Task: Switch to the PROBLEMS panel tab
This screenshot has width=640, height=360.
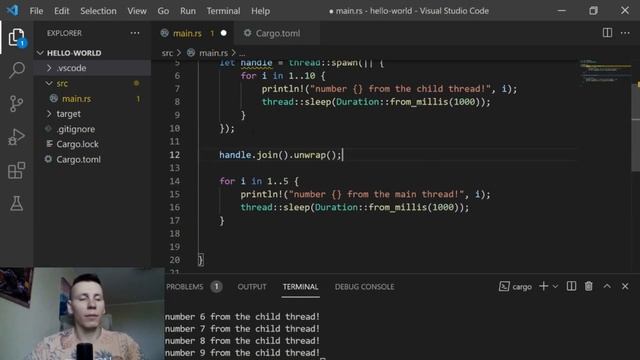Action: (184, 287)
